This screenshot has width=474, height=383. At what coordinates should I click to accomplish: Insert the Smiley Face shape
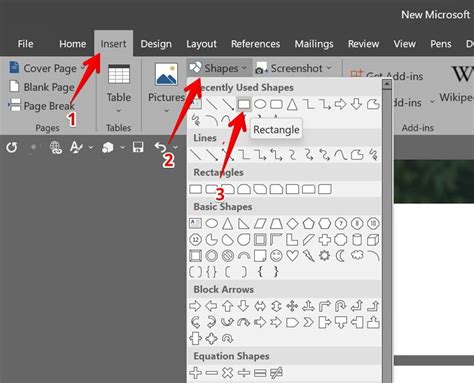tap(276, 256)
